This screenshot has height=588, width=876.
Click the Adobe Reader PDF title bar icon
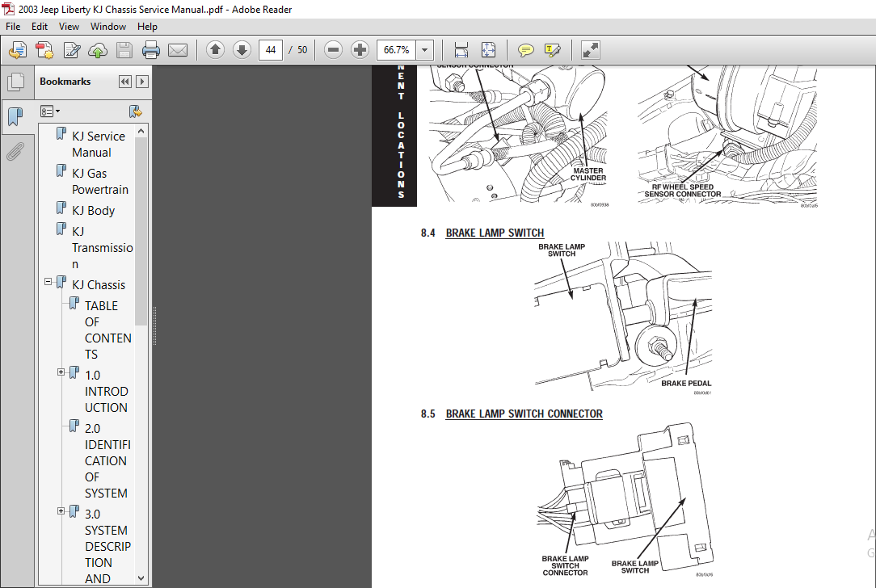tap(8, 9)
